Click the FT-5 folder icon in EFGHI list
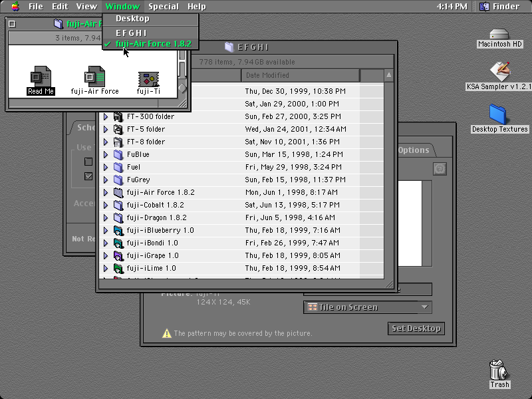The height and width of the screenshot is (399, 532). click(118, 129)
